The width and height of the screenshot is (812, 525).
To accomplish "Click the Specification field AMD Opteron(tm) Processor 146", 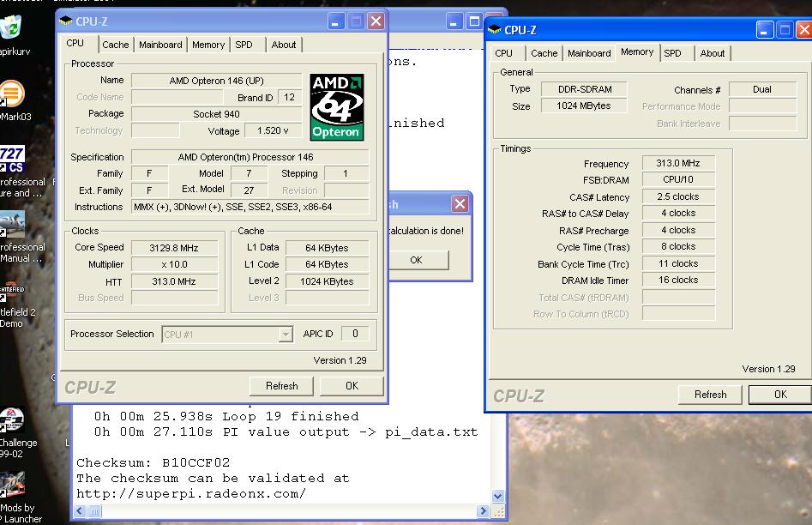I will [250, 156].
